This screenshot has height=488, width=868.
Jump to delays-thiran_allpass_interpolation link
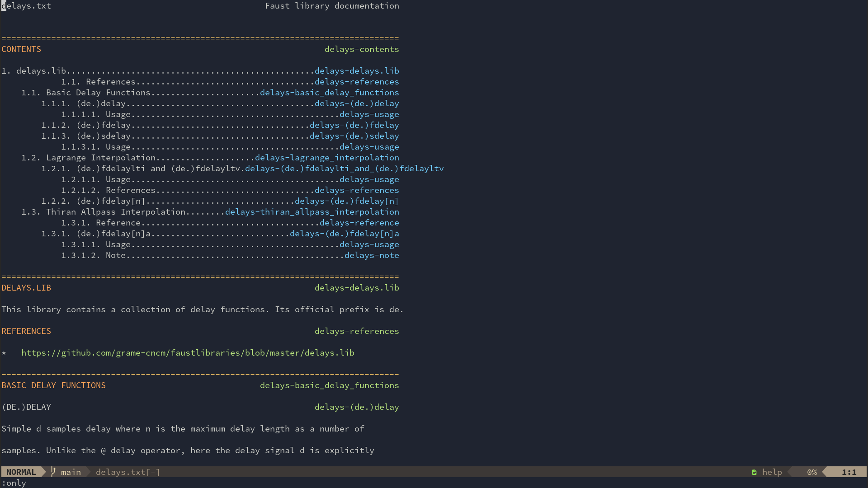pyautogui.click(x=312, y=212)
